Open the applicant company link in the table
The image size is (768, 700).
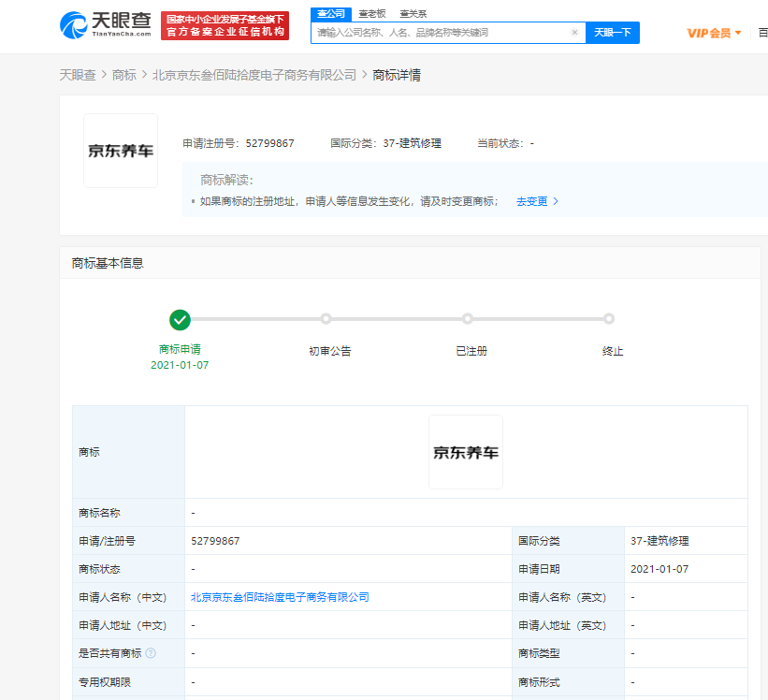(280, 597)
